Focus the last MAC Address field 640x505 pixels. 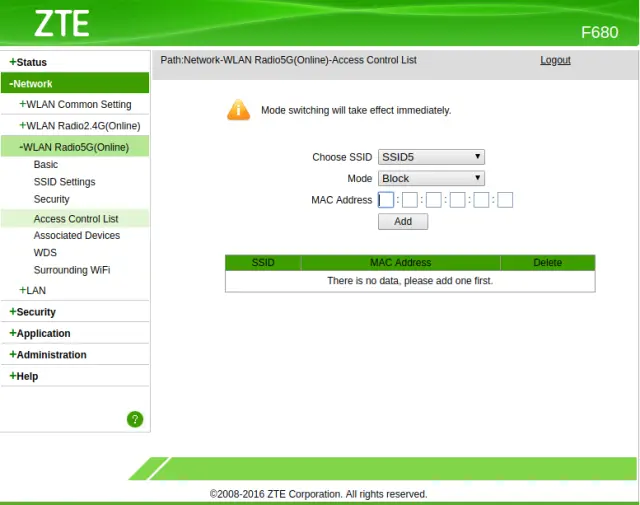tap(505, 200)
